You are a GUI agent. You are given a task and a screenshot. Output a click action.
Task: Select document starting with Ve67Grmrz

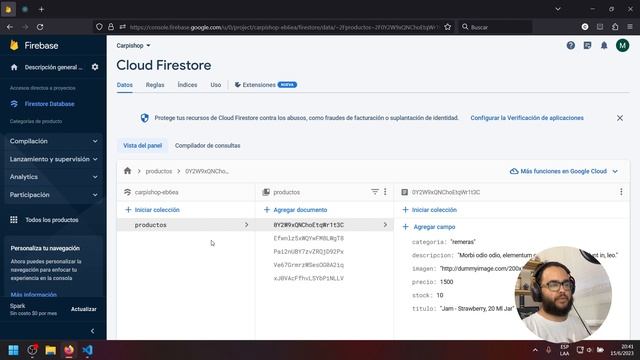pyautogui.click(x=309, y=265)
